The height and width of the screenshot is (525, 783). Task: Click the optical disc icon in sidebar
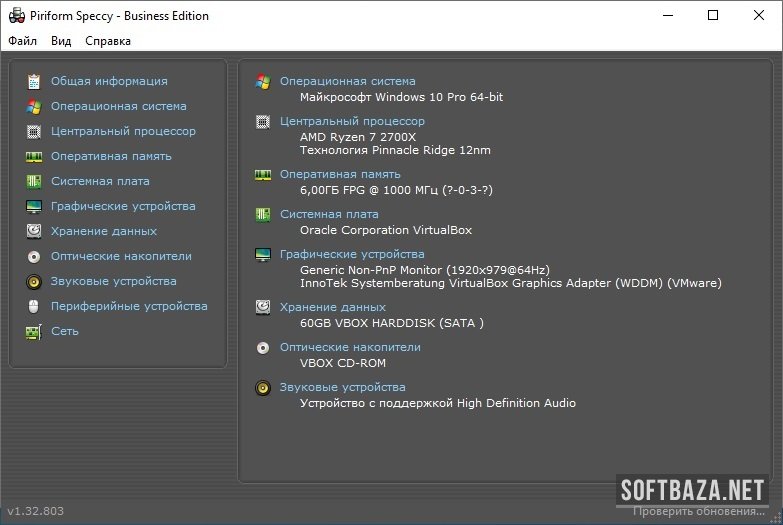[34, 256]
